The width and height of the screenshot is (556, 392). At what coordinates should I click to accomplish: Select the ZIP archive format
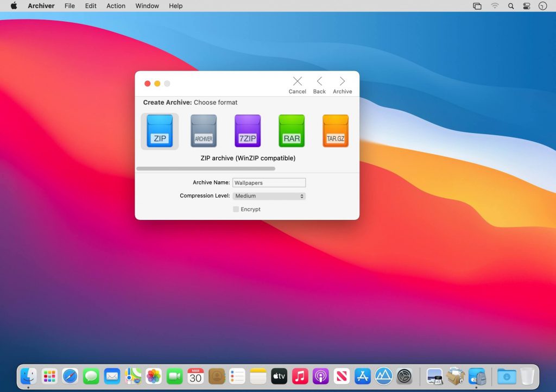(159, 130)
